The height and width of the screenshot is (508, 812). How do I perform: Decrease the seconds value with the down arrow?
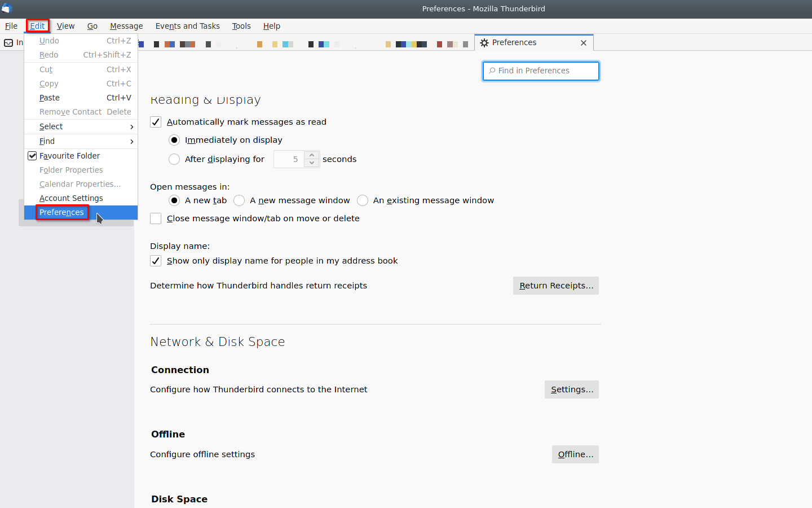point(312,163)
